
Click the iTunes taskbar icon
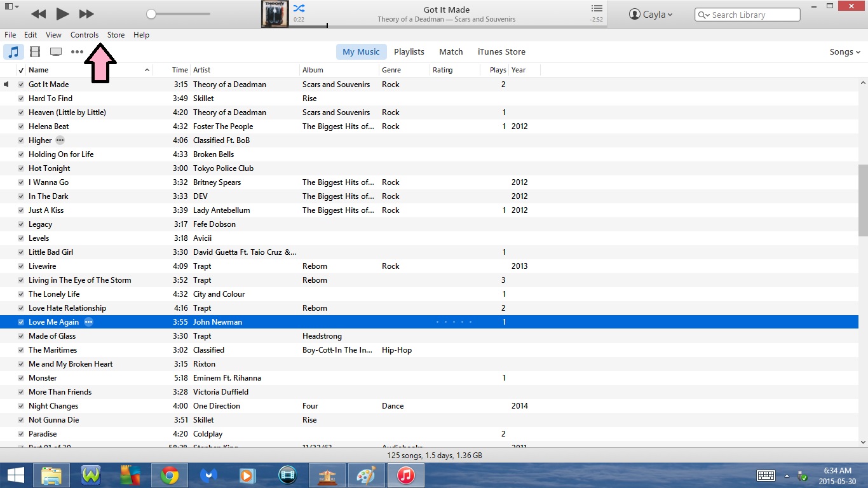[406, 475]
